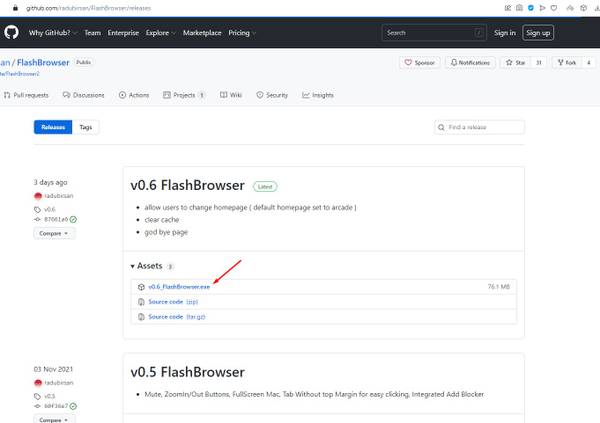Download v0.6_FlashBrowser.exe
The width and height of the screenshot is (600, 423).
(x=179, y=287)
